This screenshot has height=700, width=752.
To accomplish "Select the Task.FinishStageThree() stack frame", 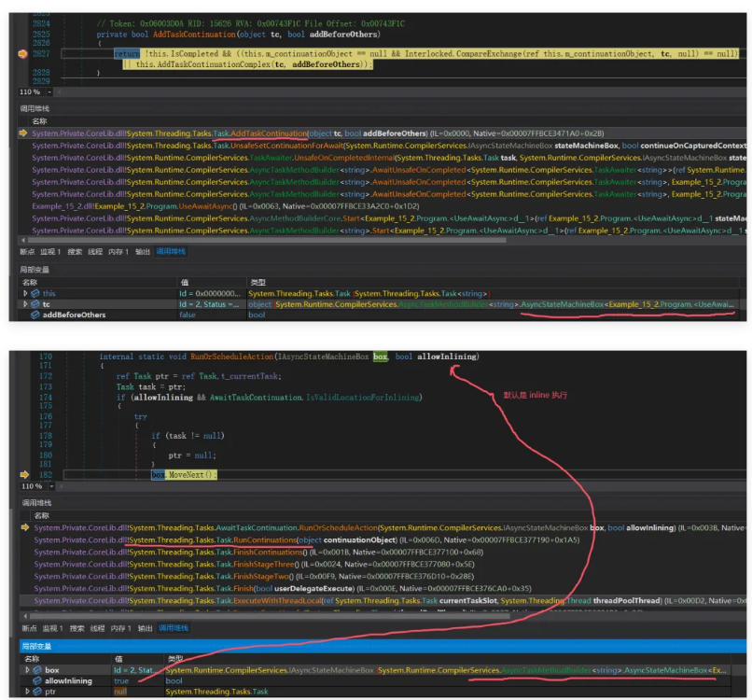I will tap(254, 565).
